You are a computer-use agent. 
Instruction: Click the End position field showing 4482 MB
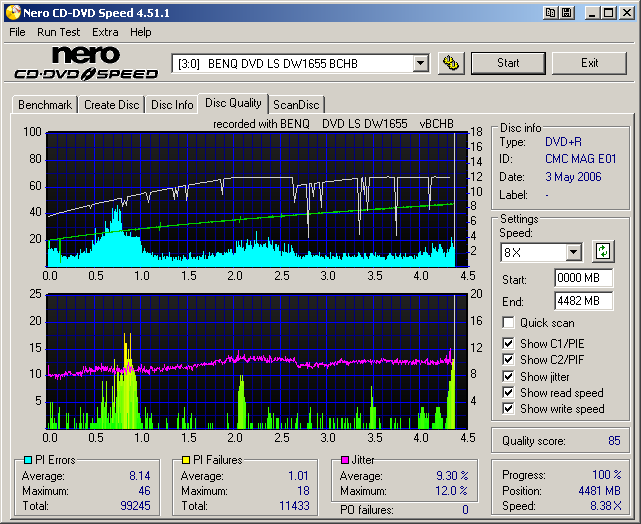tap(583, 301)
